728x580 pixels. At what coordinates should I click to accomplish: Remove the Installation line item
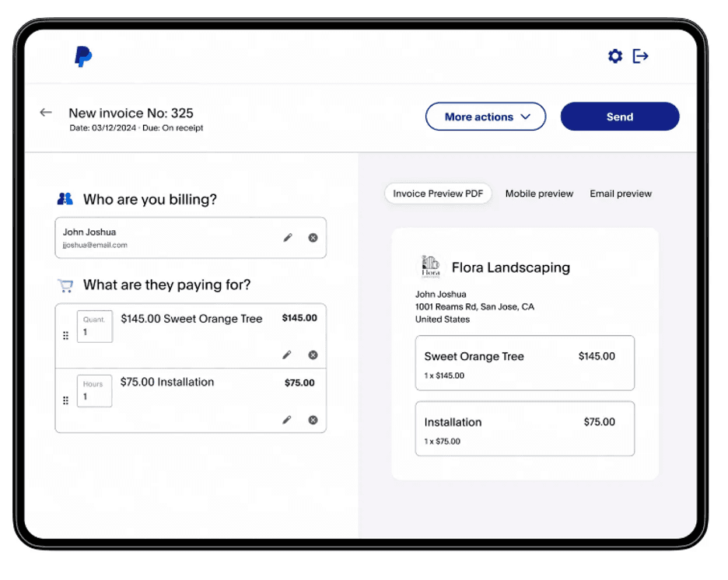313,420
